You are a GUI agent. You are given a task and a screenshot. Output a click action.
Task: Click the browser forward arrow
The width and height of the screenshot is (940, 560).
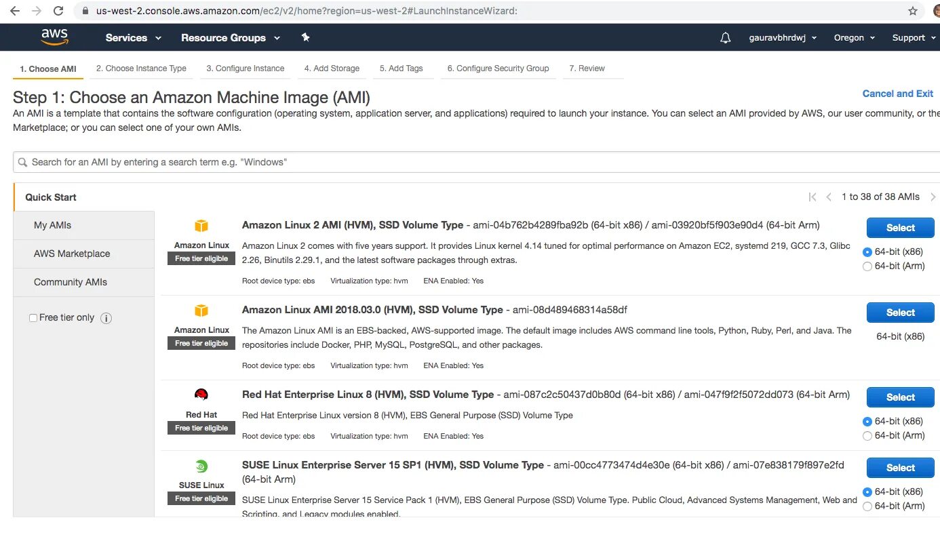click(37, 11)
